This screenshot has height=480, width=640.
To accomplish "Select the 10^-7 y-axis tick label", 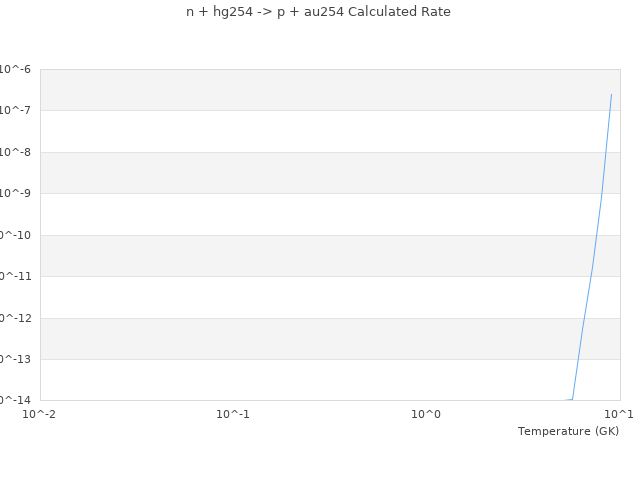I will pyautogui.click(x=15, y=110).
